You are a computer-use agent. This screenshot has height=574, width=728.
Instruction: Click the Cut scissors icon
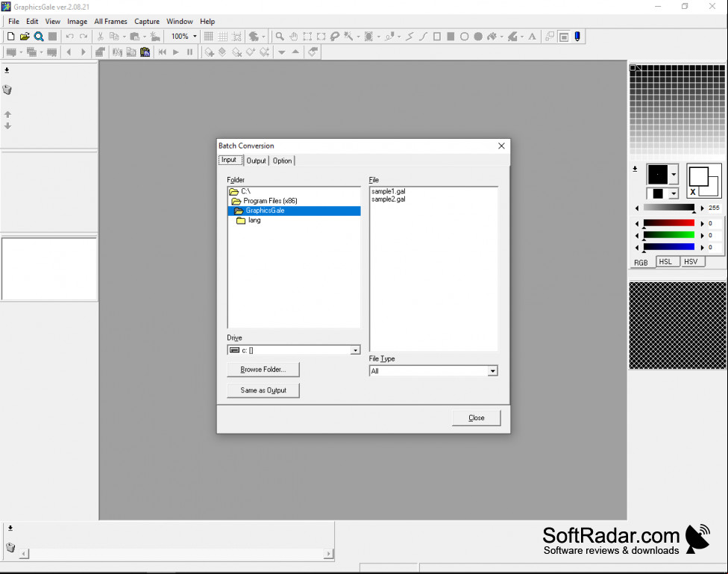100,37
